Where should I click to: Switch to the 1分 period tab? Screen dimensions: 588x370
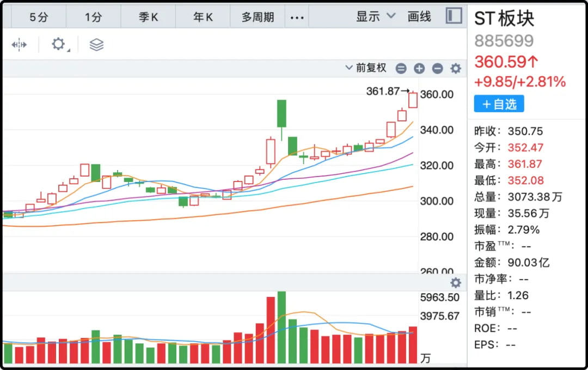click(94, 17)
